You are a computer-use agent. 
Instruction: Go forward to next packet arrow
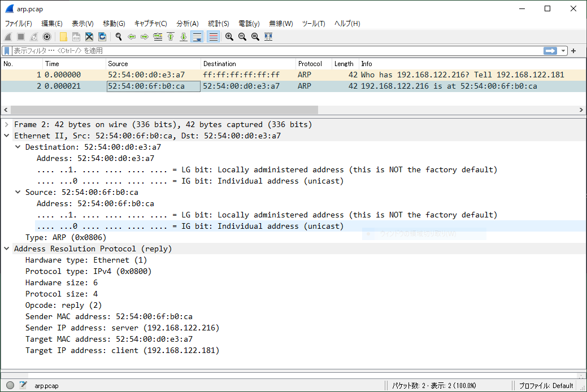pos(145,37)
